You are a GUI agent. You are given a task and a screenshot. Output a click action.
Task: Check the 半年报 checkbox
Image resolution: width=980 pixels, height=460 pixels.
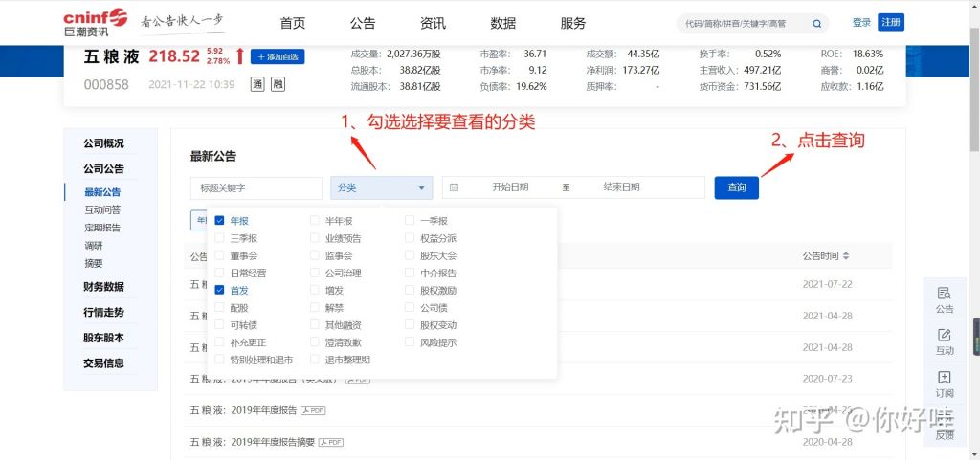point(314,220)
